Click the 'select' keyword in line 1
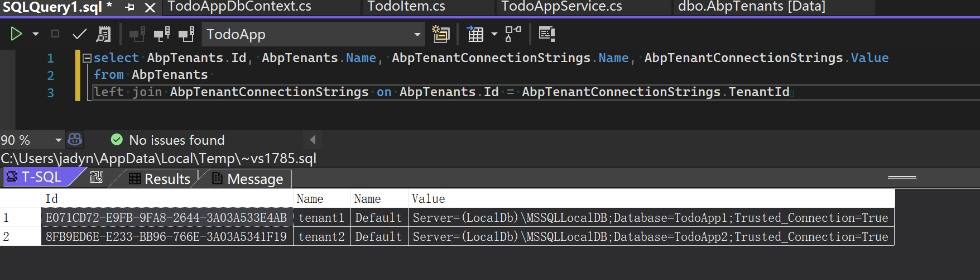Screen dimensions: 980x280 pyautogui.click(x=116, y=58)
